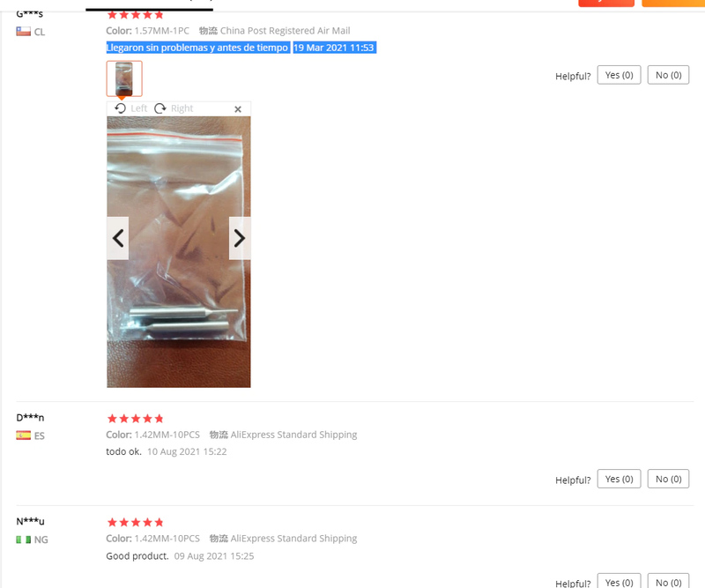This screenshot has width=705, height=588.
Task: Click the enlarged photo of the plastic bag
Action: (179, 252)
